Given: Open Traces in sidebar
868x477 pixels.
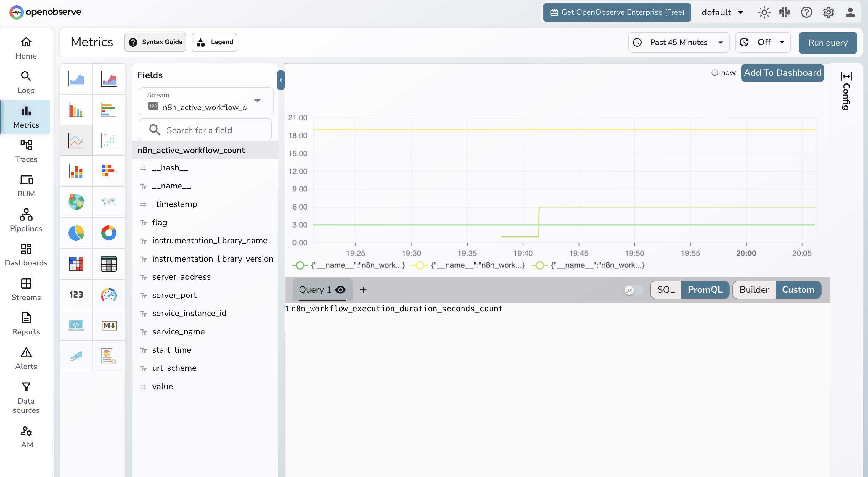Looking at the screenshot, I should (26, 152).
